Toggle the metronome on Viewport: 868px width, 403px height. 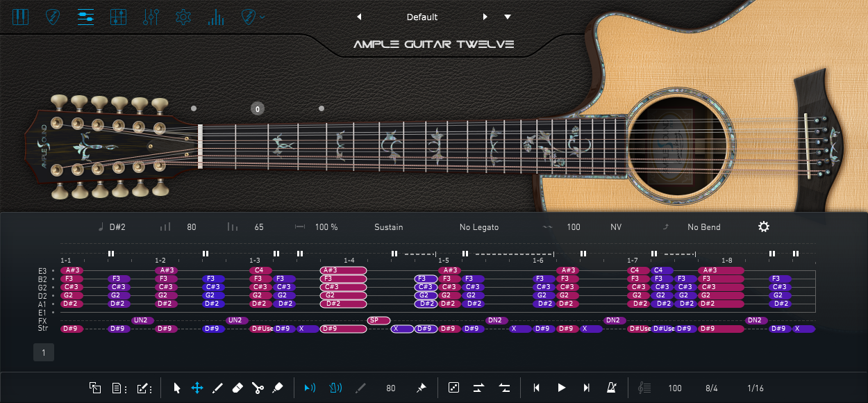[612, 388]
